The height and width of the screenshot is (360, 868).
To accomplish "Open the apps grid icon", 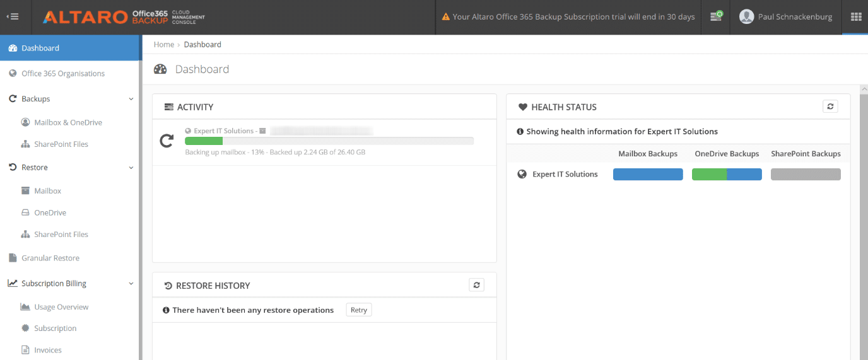I will [856, 17].
